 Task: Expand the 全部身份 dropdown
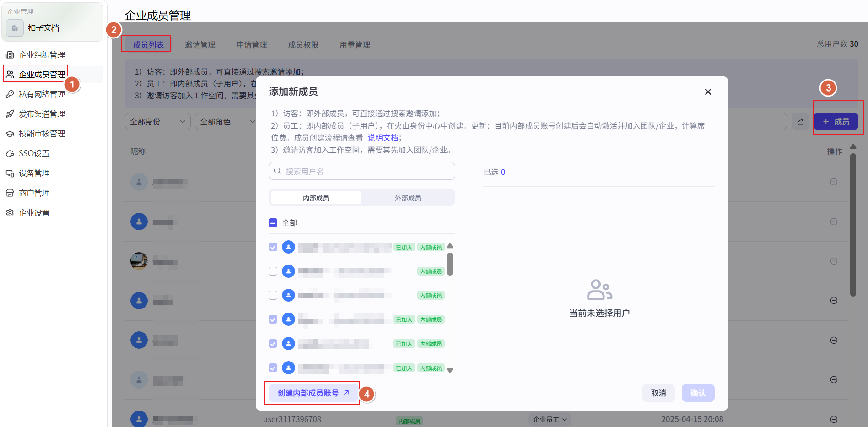pyautogui.click(x=157, y=122)
